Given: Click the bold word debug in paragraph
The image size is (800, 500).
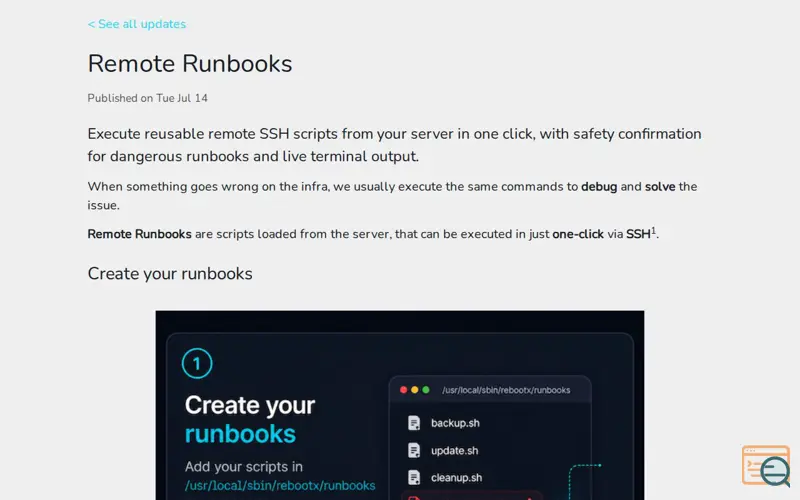Looking at the screenshot, I should pos(599,187).
